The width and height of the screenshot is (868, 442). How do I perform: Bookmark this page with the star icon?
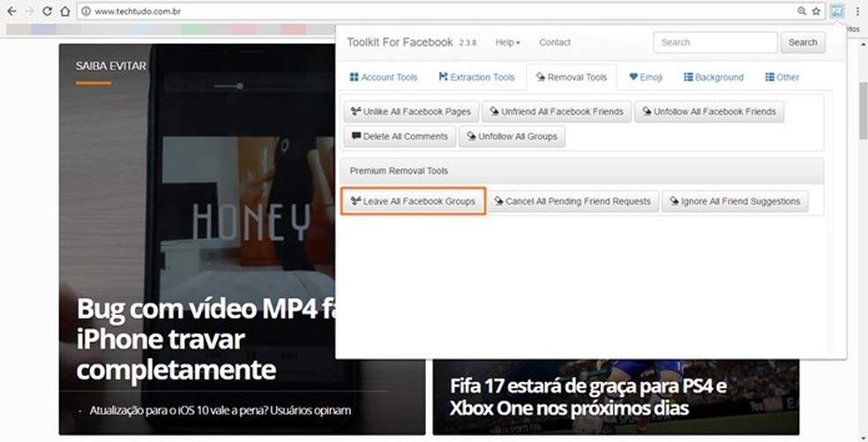point(816,11)
